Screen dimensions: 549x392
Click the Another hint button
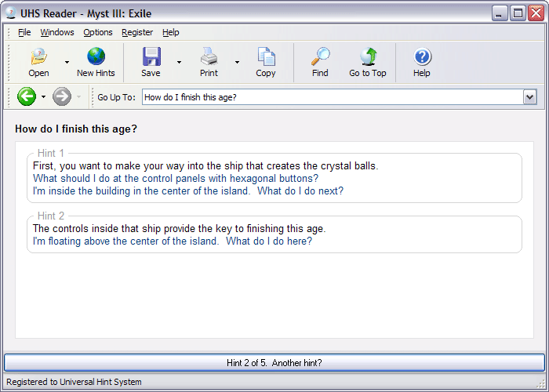pos(274,362)
